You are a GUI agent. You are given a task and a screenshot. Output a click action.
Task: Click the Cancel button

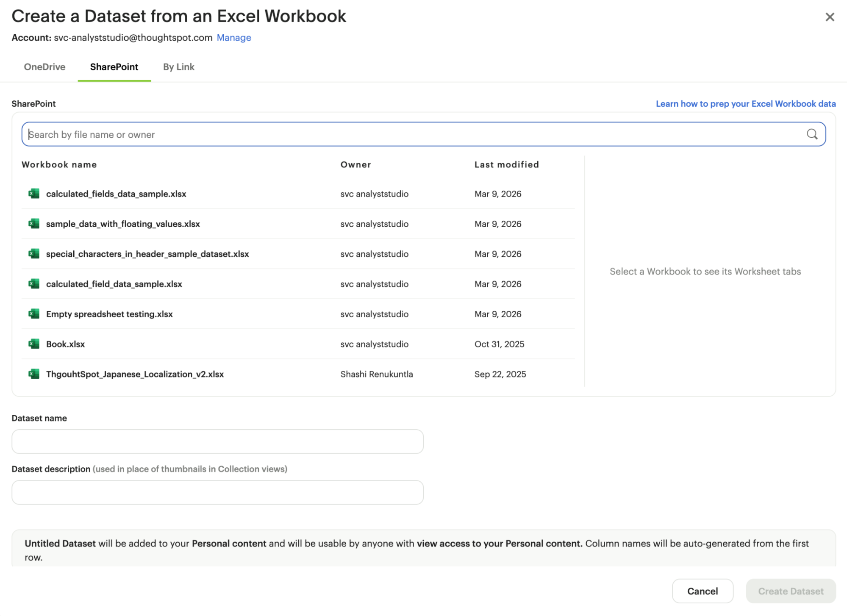click(702, 591)
